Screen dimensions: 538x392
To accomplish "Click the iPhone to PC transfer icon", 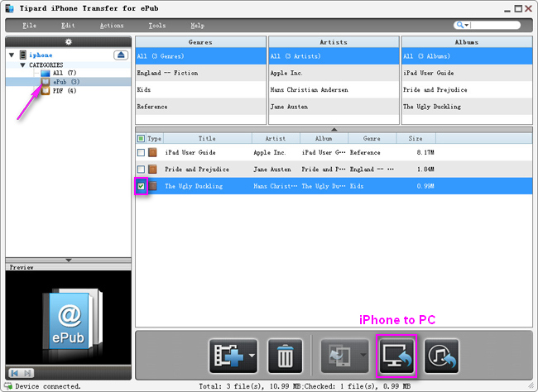I will pyautogui.click(x=396, y=356).
